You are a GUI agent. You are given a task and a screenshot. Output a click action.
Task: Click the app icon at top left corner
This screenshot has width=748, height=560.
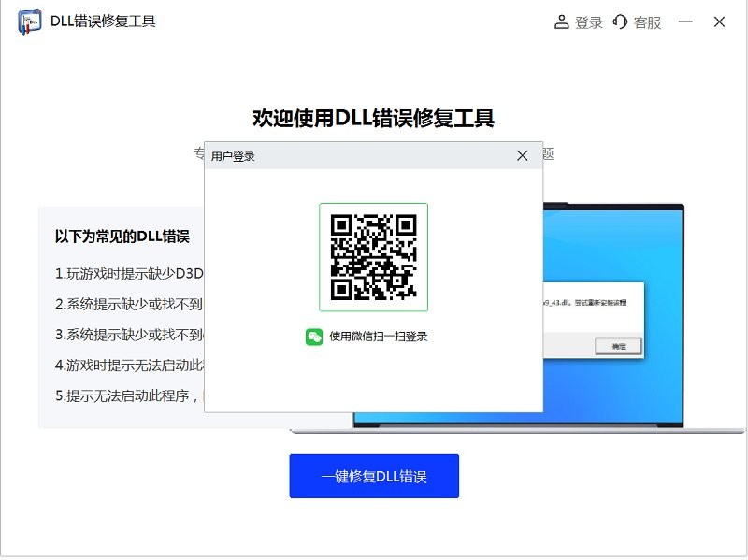(x=29, y=22)
